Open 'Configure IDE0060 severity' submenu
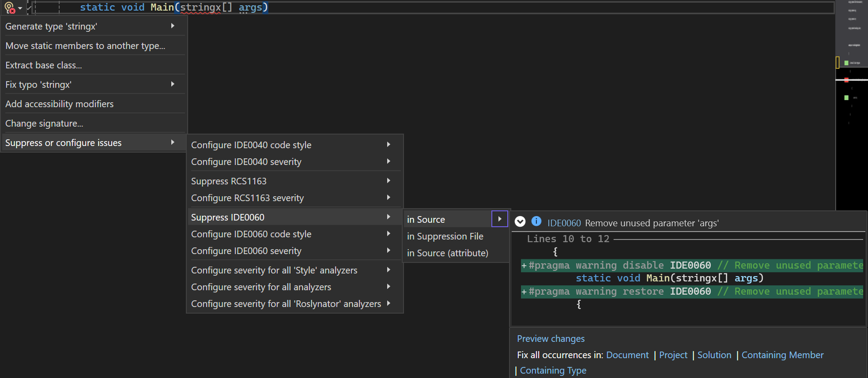Screen dimensions: 868x378 click(x=246, y=251)
